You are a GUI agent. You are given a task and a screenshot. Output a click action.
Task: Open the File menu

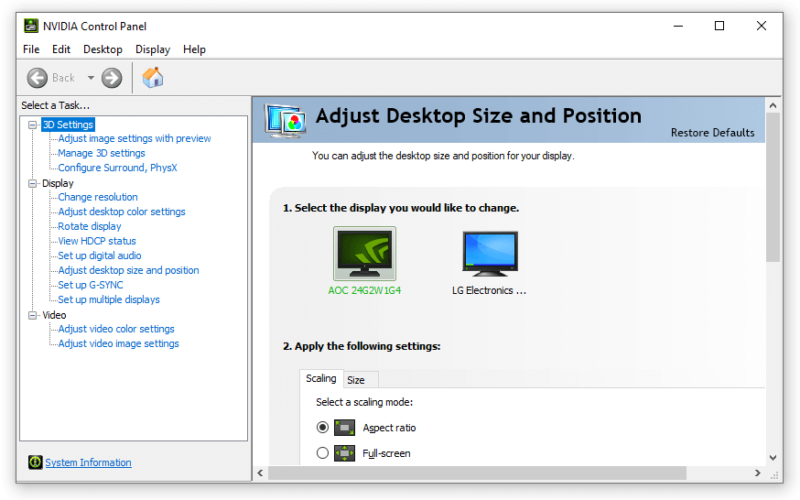tap(31, 49)
